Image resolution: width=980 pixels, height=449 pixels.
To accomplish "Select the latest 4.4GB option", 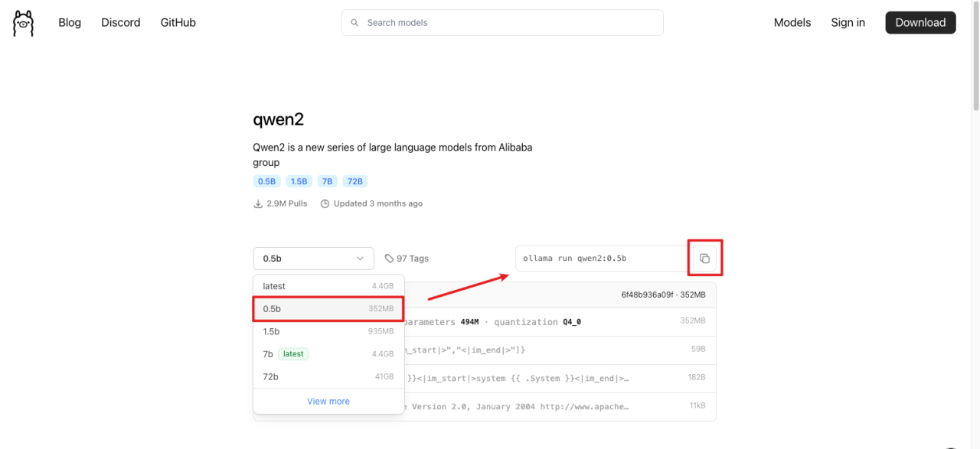I will click(328, 286).
